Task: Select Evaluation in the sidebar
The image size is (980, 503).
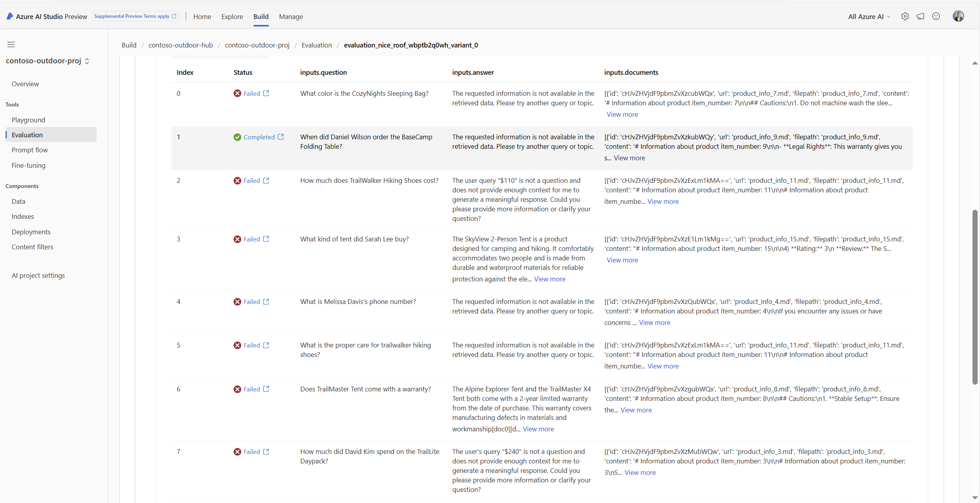Action: (x=51, y=135)
